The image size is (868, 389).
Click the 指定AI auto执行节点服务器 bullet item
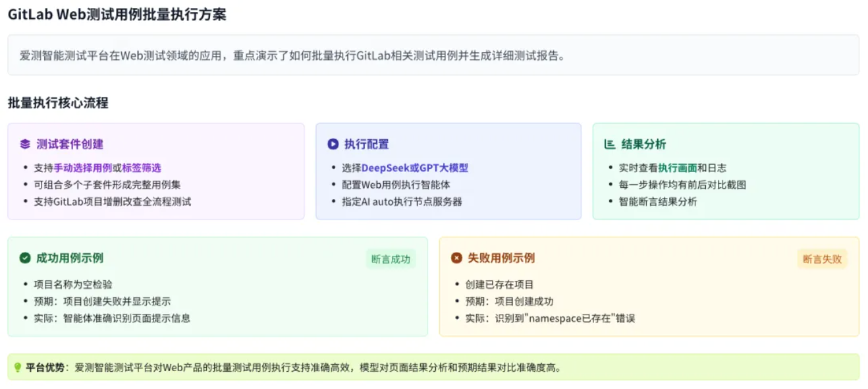pos(402,202)
